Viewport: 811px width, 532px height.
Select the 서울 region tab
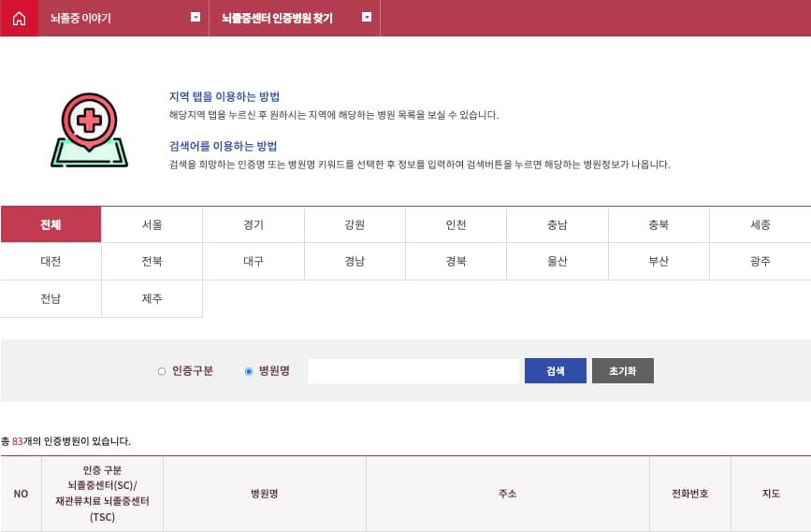(152, 224)
